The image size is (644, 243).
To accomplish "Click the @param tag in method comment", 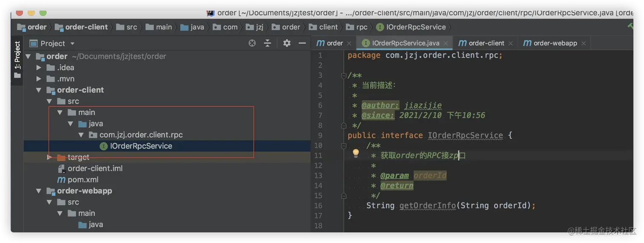I will (394, 176).
